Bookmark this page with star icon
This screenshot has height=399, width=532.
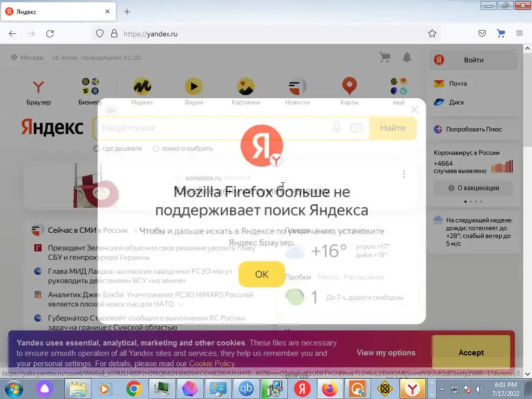pos(432,33)
